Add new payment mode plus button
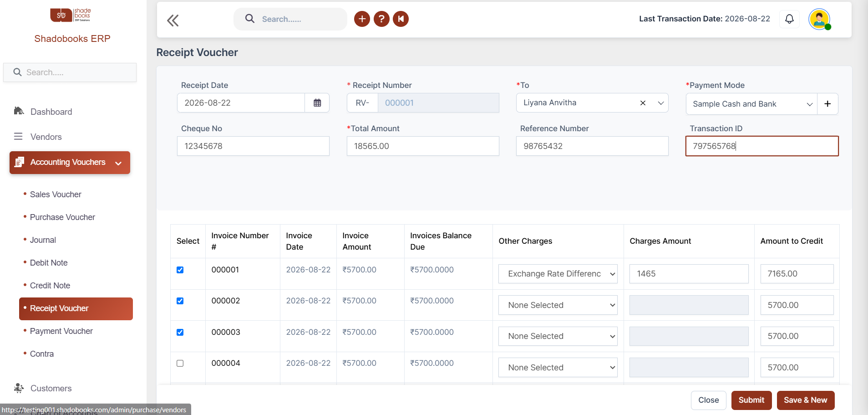Screen dimensions: 868x415 point(827,104)
